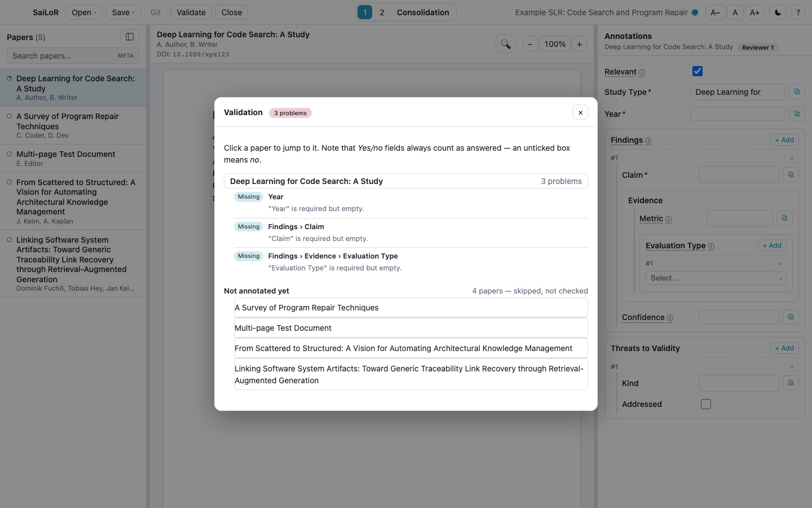Screen dimensions: 812x508
Task: Copy Metric field value icon
Action: (x=784, y=218)
